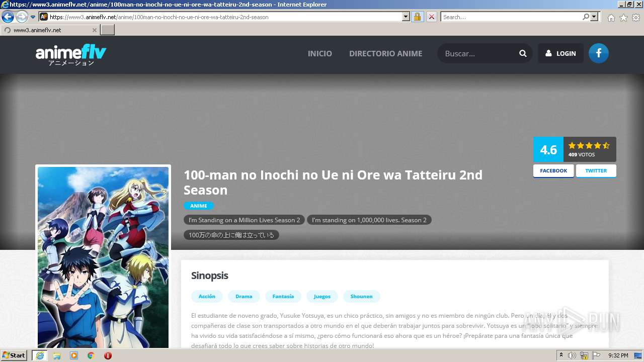Click the Sinopsis heading
644x362 pixels.
click(x=210, y=276)
